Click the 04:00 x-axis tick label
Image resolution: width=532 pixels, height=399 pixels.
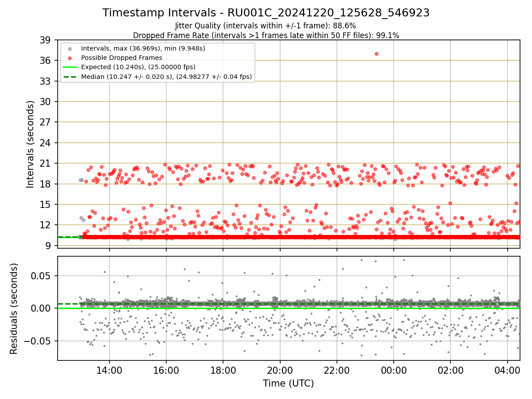coord(507,371)
